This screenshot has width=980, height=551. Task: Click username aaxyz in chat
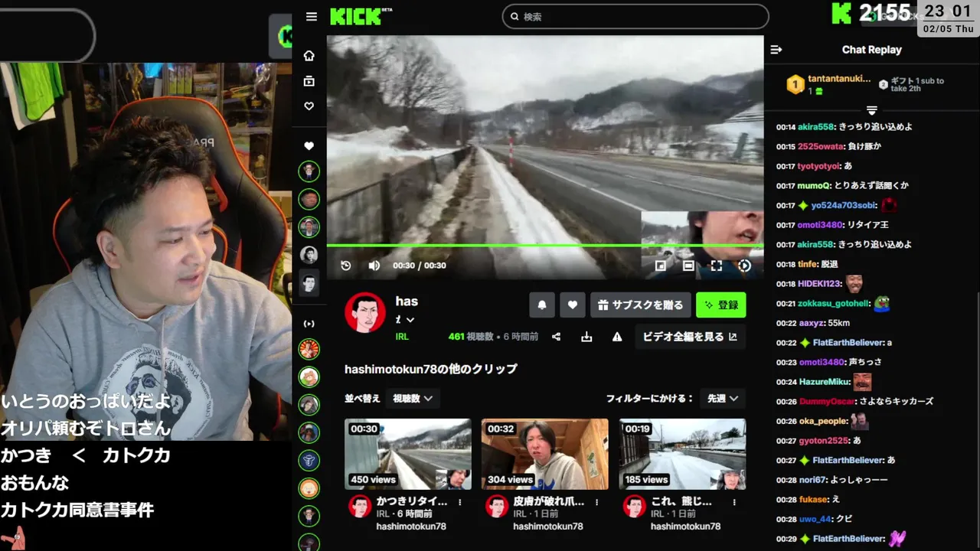(812, 323)
